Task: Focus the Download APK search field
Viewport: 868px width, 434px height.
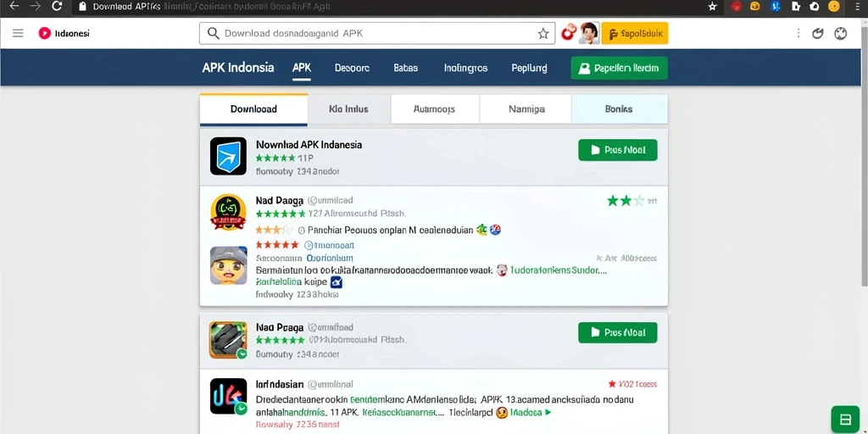Action: point(377,33)
